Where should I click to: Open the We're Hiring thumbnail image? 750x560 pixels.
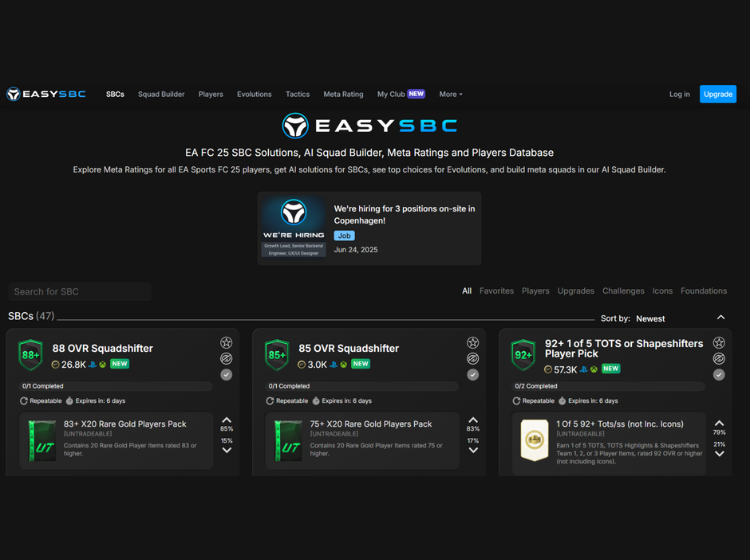[294, 228]
